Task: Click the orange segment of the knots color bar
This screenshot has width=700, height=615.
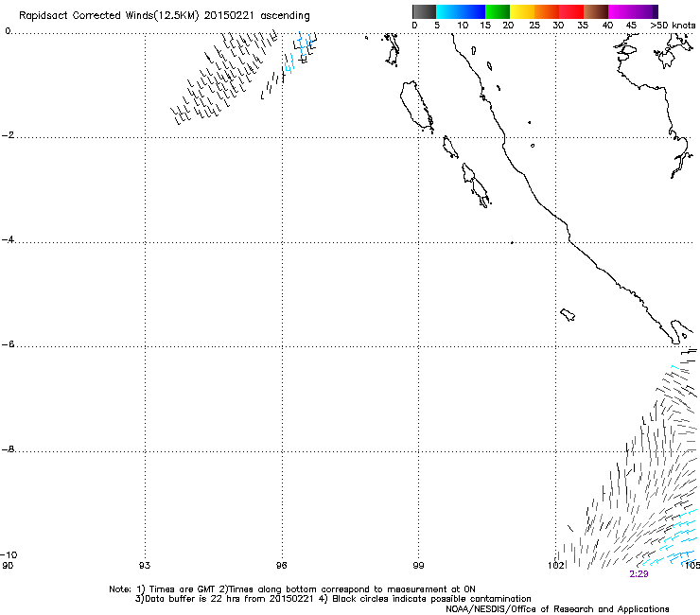Action: coord(547,11)
